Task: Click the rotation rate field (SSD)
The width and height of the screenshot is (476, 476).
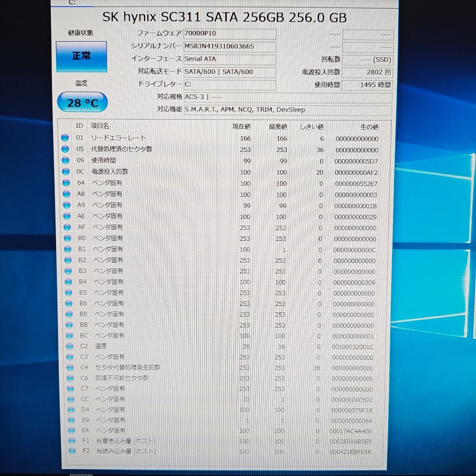Action: click(367, 59)
